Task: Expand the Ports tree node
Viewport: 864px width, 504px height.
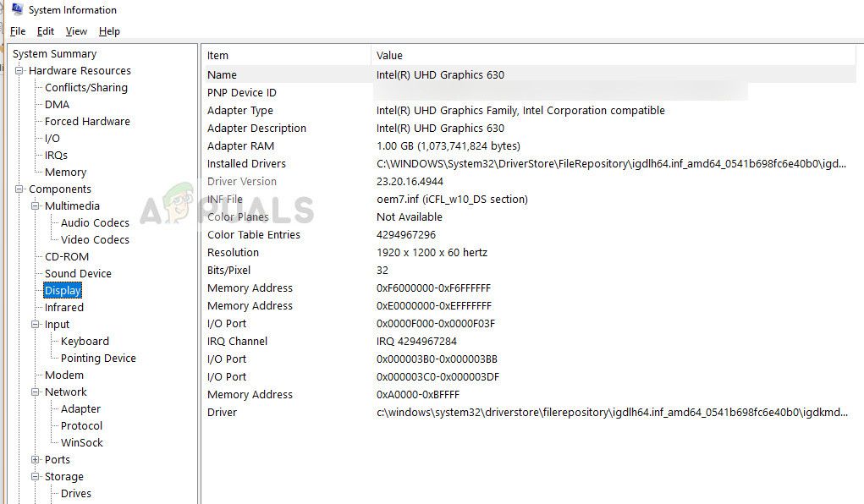Action: pos(36,460)
